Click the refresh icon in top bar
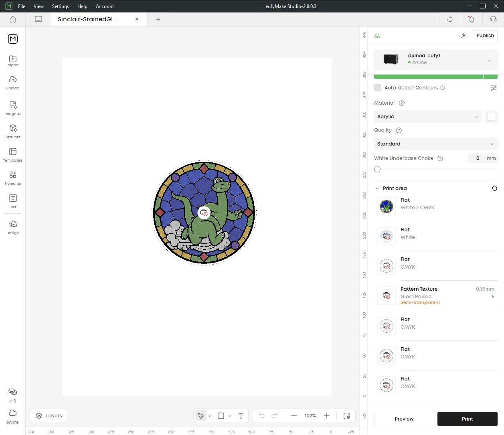This screenshot has height=435, width=504. (x=450, y=19)
